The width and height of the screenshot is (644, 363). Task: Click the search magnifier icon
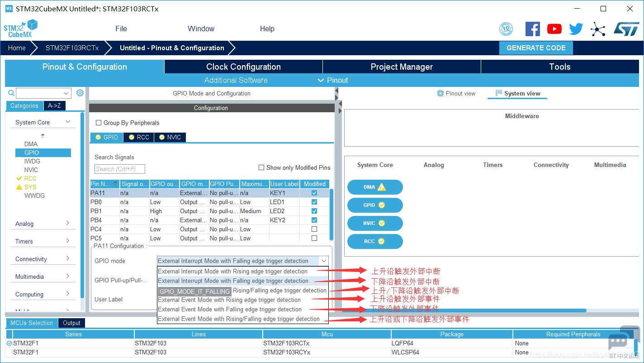(11, 93)
